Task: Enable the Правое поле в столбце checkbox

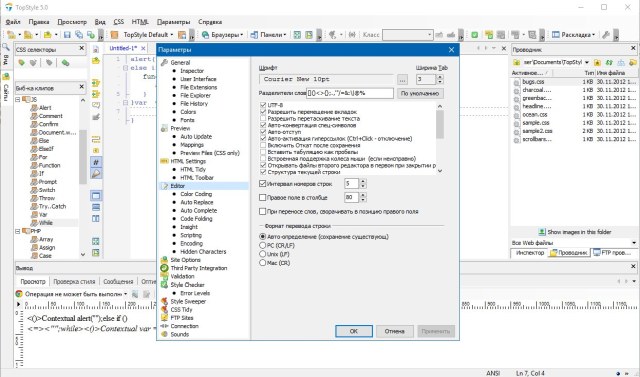Action: pos(263,197)
